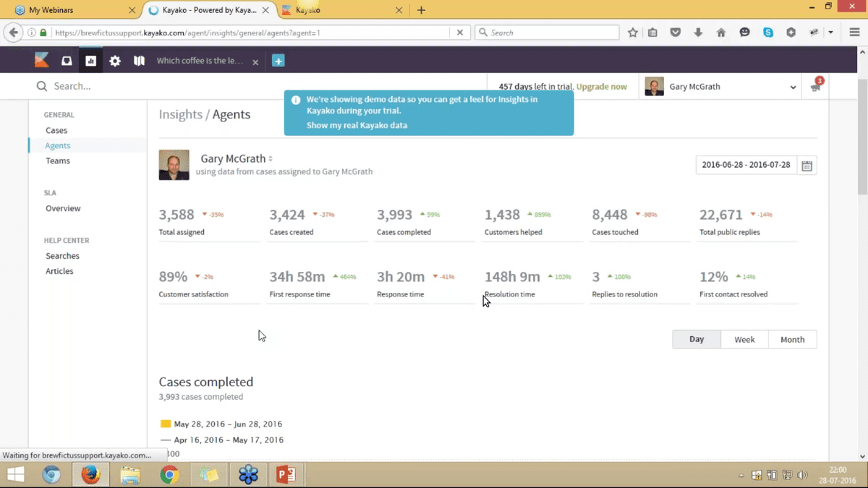Image resolution: width=868 pixels, height=488 pixels.
Task: Open the Help Center book icon
Action: (139, 61)
